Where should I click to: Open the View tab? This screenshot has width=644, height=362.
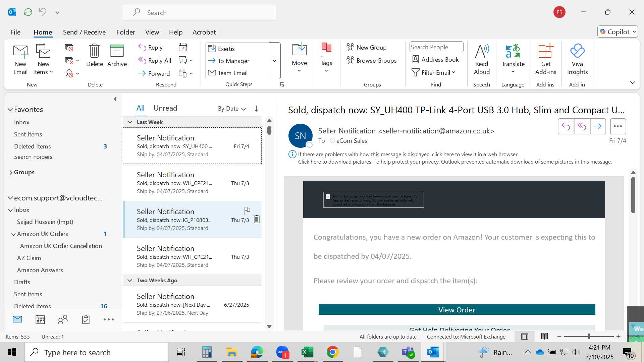tap(152, 32)
